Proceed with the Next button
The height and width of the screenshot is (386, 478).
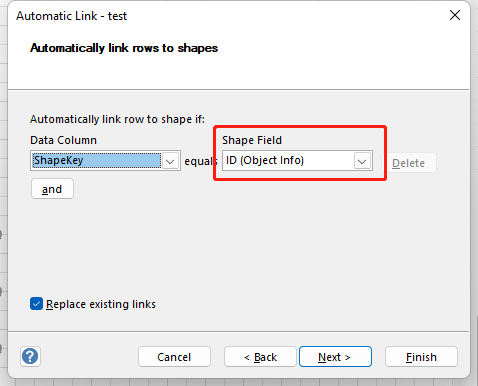(335, 357)
